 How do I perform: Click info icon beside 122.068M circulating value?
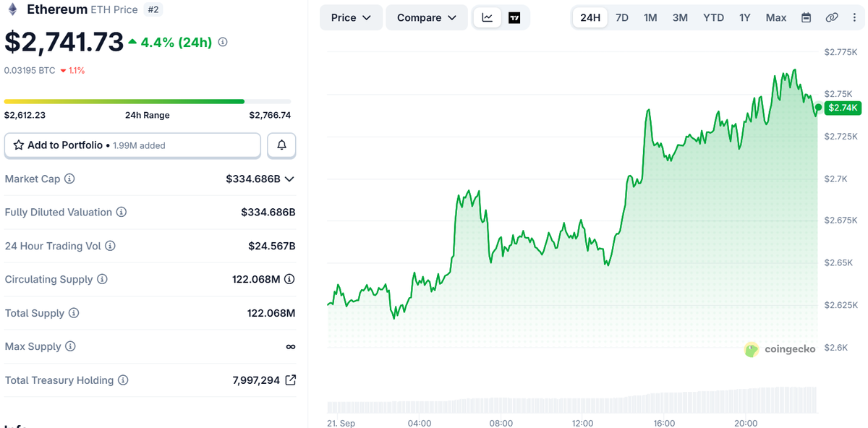289,279
